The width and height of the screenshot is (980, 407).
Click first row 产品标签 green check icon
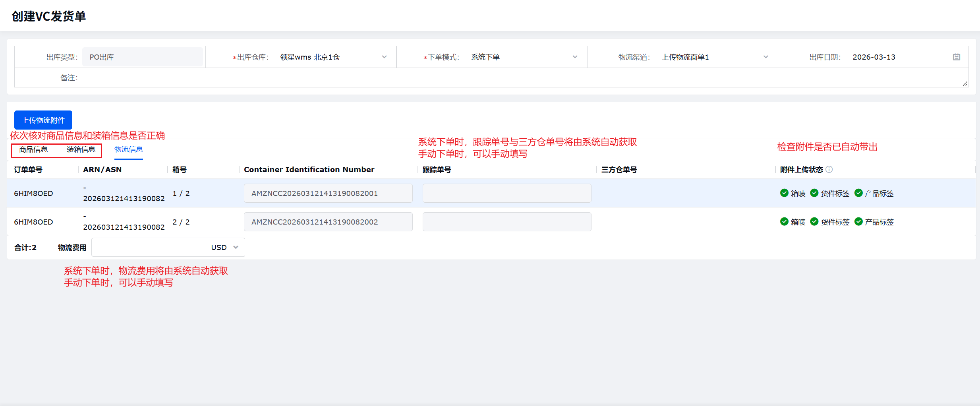click(x=858, y=193)
